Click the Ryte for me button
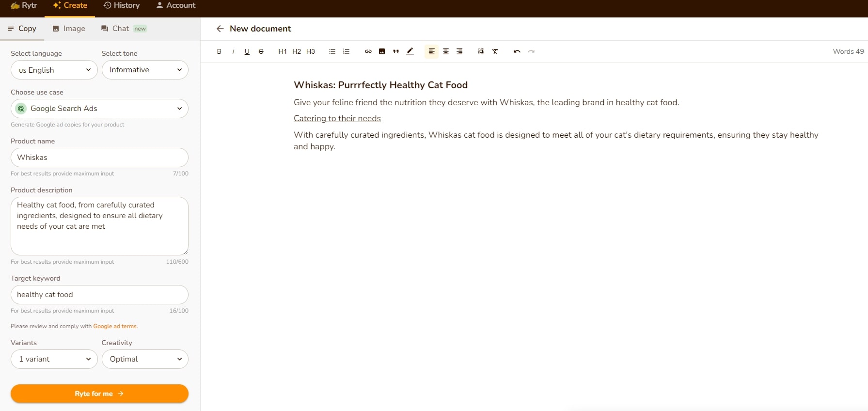Screen dimensions: 868x411 pos(99,394)
